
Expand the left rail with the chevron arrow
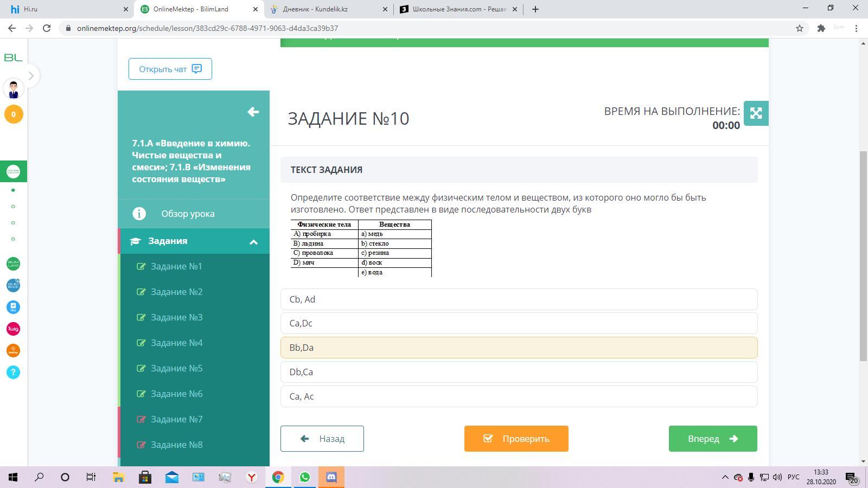click(31, 76)
